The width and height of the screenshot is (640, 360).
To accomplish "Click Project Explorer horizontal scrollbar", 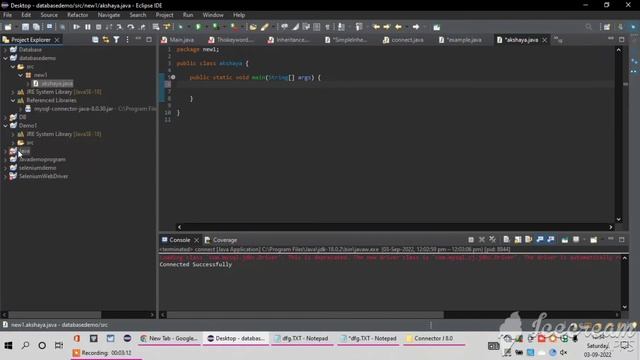I will click(x=55, y=315).
